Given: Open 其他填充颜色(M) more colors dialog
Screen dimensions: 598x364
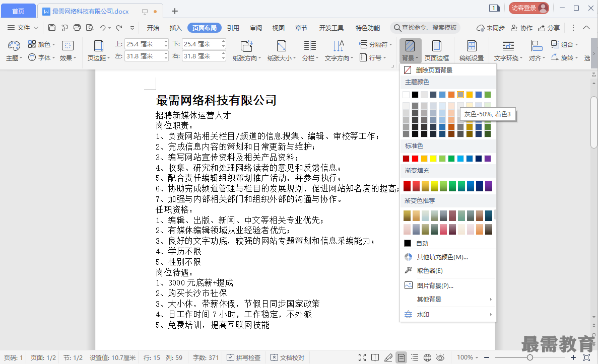Looking at the screenshot, I should tap(448, 257).
